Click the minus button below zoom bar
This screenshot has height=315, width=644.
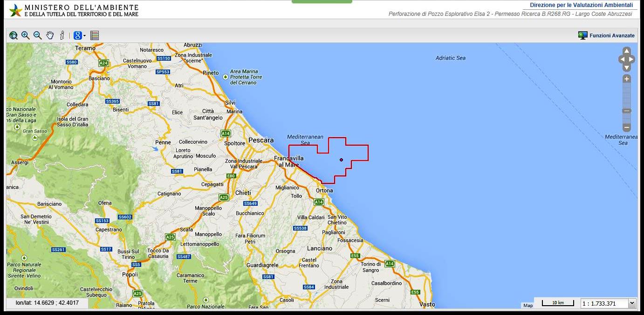click(x=627, y=127)
